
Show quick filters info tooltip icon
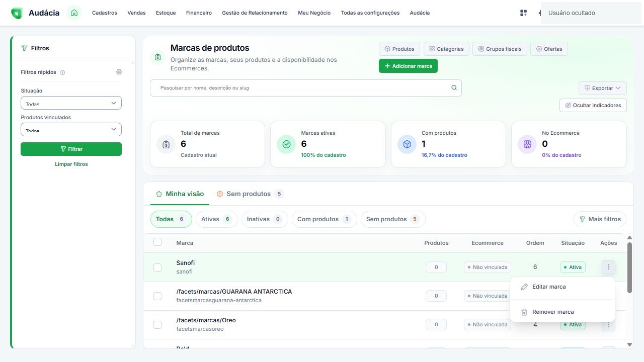tap(62, 72)
